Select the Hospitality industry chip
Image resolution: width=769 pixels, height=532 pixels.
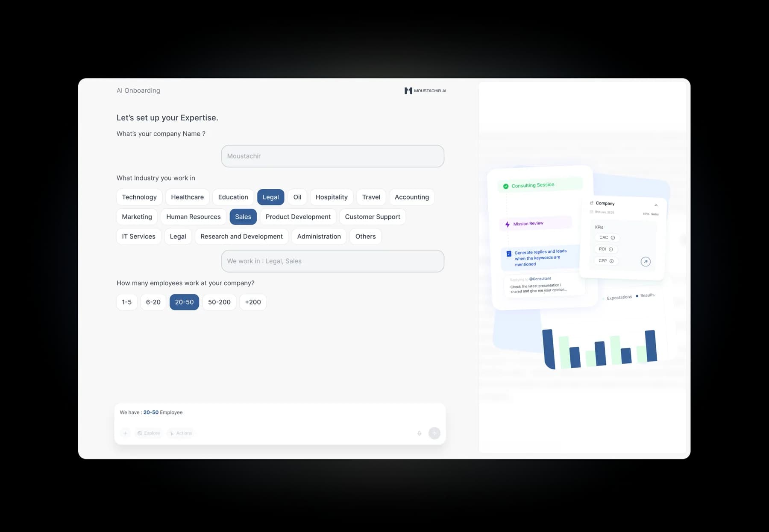(x=332, y=197)
